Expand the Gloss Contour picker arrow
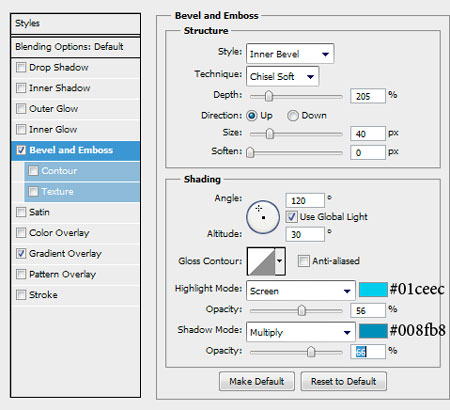 (x=280, y=261)
